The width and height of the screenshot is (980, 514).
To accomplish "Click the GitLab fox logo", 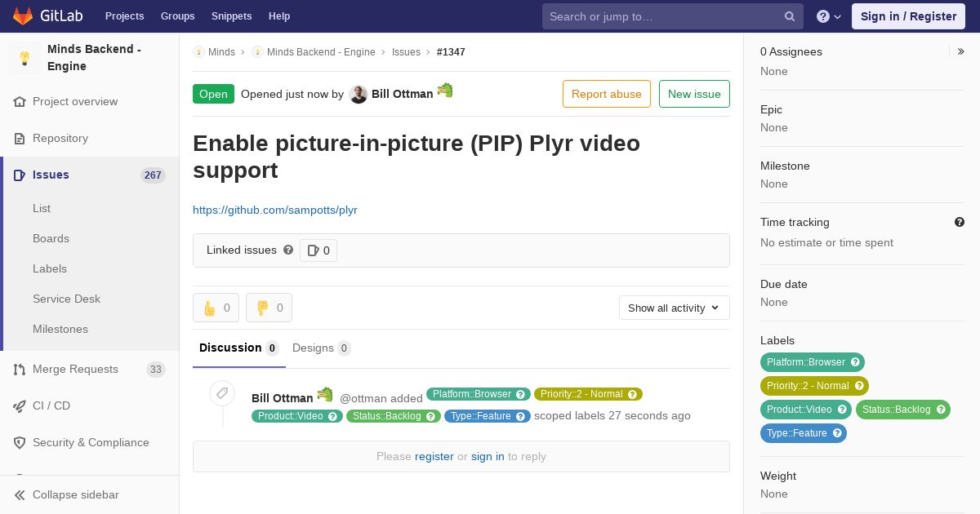I will click(x=23, y=16).
